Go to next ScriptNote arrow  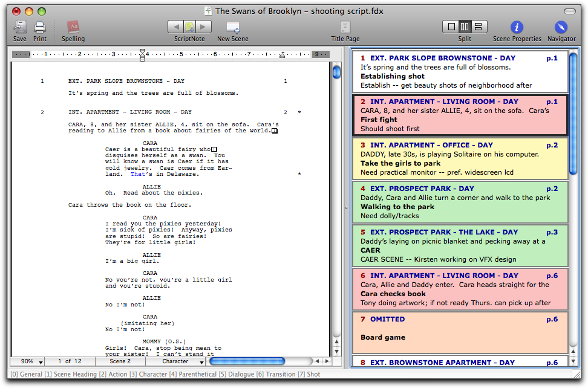coord(204,27)
